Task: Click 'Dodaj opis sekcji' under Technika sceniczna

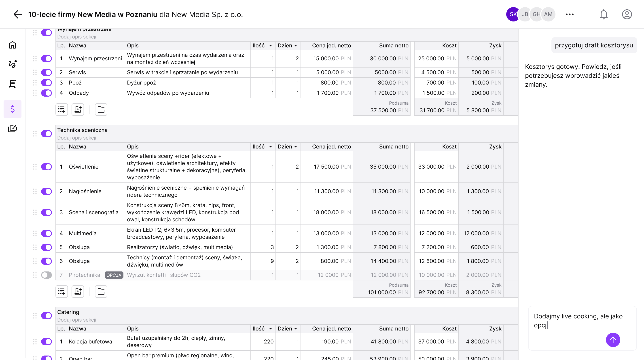Action: [76, 138]
